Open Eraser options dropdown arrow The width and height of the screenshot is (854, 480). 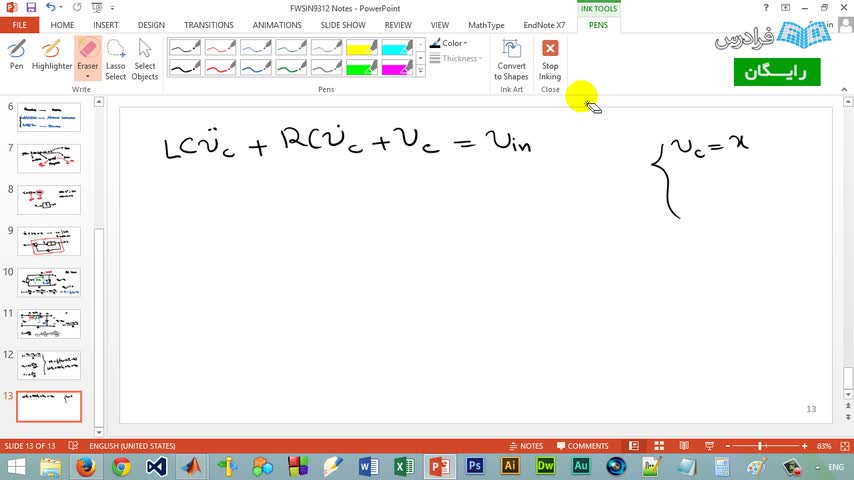click(87, 76)
